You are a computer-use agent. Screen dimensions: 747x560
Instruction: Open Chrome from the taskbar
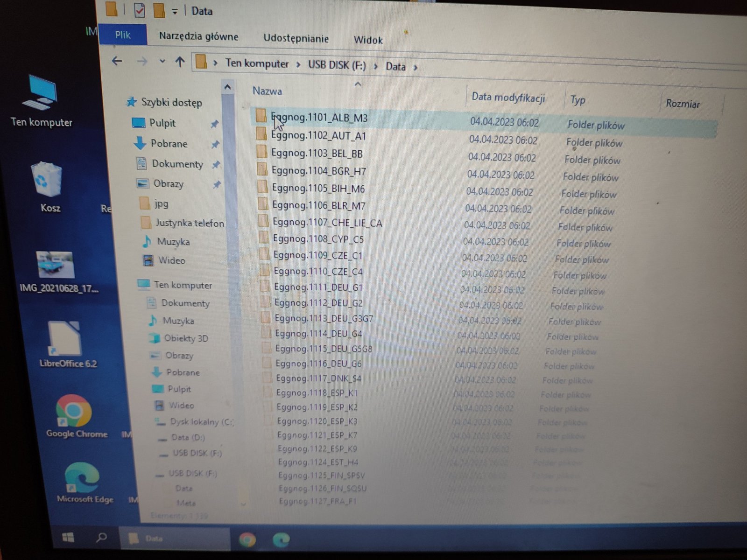[247, 539]
